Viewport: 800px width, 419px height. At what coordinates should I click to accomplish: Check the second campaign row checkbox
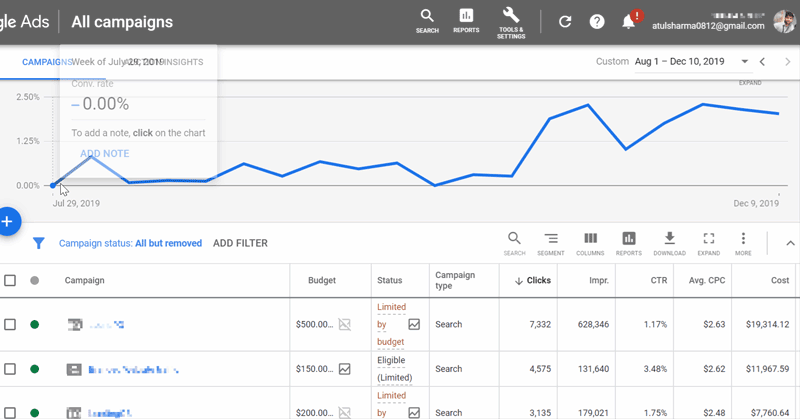[10, 369]
